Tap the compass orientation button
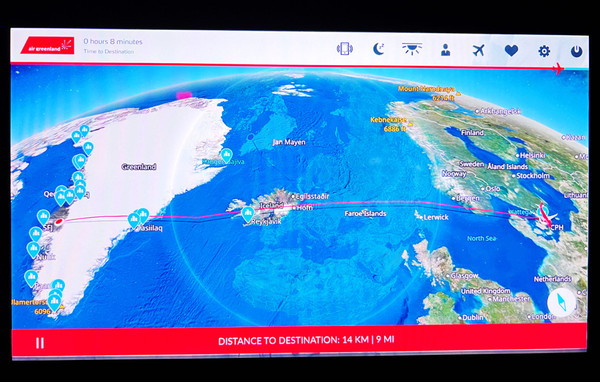600x382 pixels. click(562, 302)
